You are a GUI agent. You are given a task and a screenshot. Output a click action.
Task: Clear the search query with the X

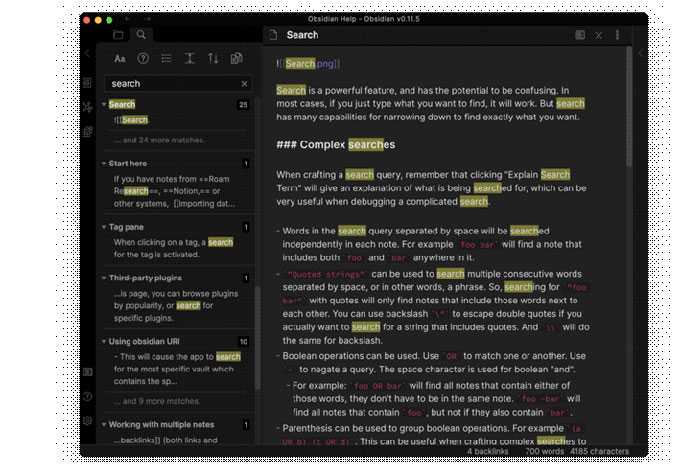[245, 84]
